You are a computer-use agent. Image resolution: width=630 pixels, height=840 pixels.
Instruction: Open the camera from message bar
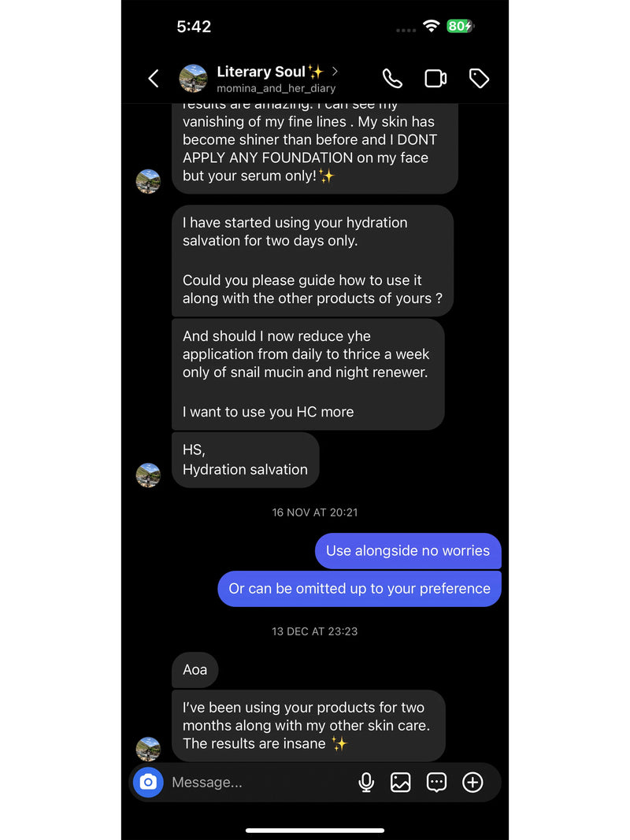point(148,782)
